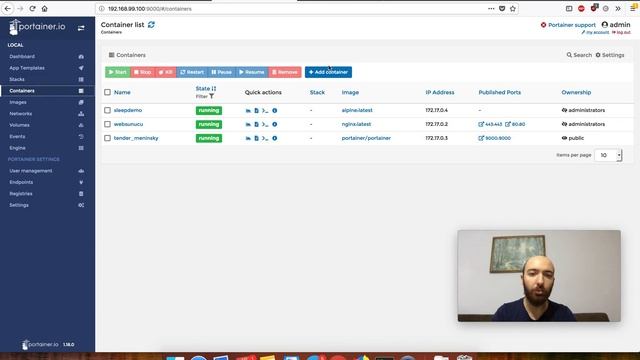Open stats icon for tender_meninsky container

point(248,138)
